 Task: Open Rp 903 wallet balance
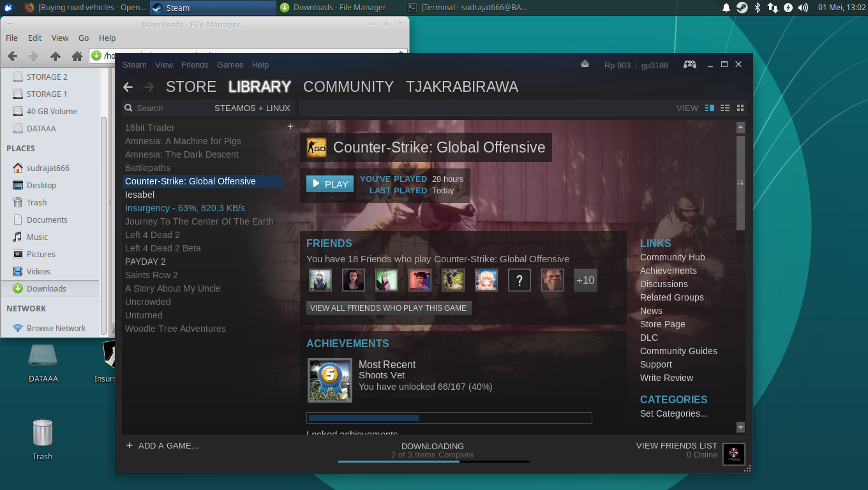click(x=617, y=65)
